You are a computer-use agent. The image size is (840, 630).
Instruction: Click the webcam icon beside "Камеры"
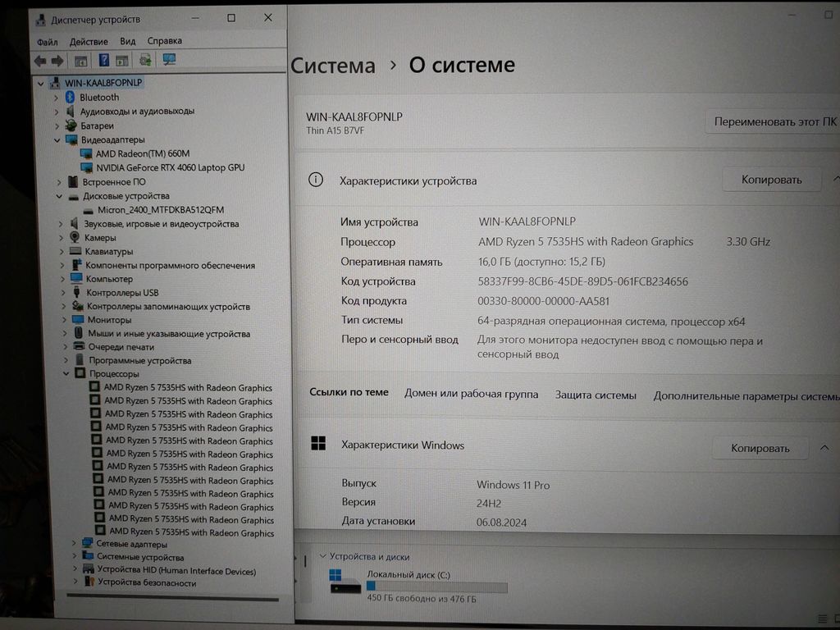[x=75, y=237]
